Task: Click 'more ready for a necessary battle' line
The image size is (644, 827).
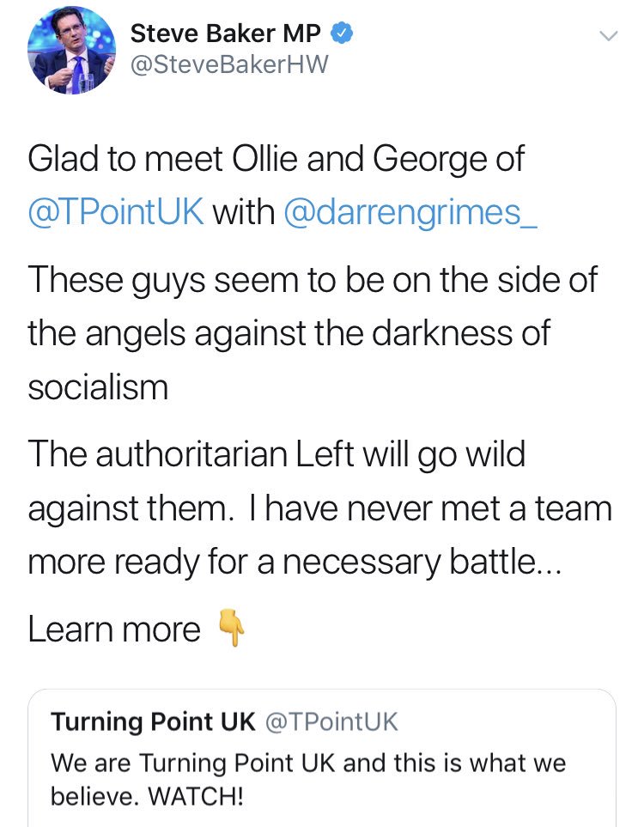Action: tap(295, 561)
